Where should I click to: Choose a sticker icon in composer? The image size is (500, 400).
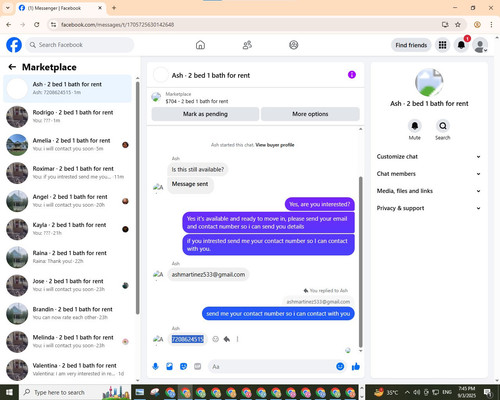pyautogui.click(x=183, y=367)
